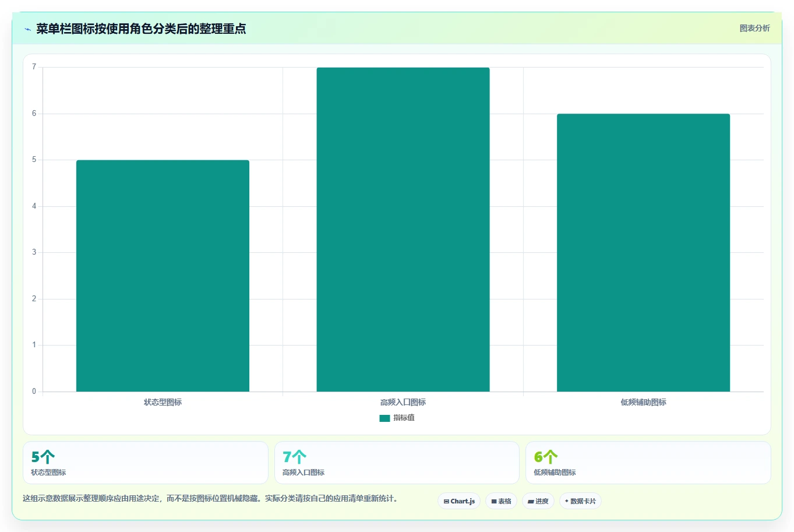Click the Chart.js tag chip
The height and width of the screenshot is (532, 794).
coord(459,501)
